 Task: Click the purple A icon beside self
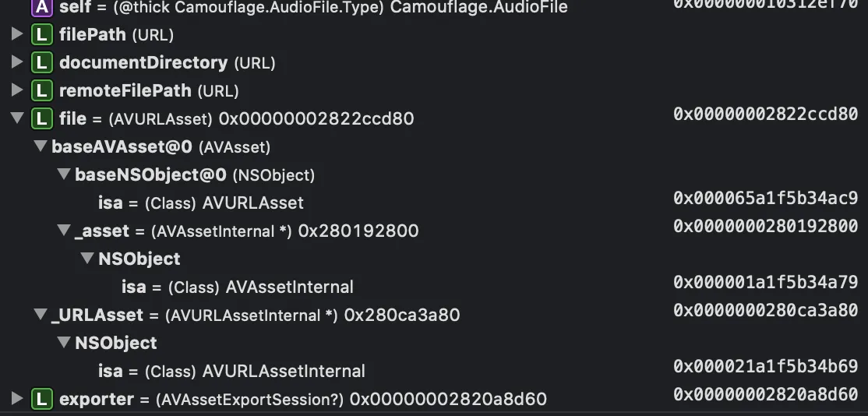(41, 8)
